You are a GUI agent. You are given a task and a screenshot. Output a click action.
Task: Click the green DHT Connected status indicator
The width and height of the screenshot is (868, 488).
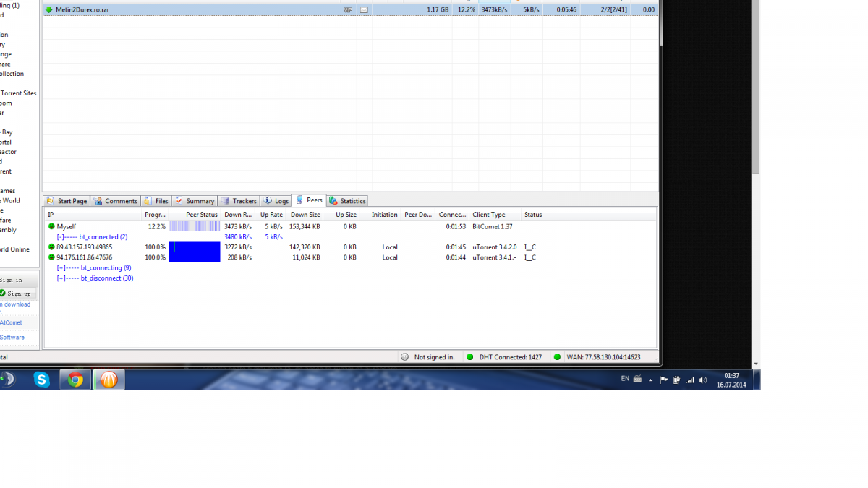click(470, 357)
